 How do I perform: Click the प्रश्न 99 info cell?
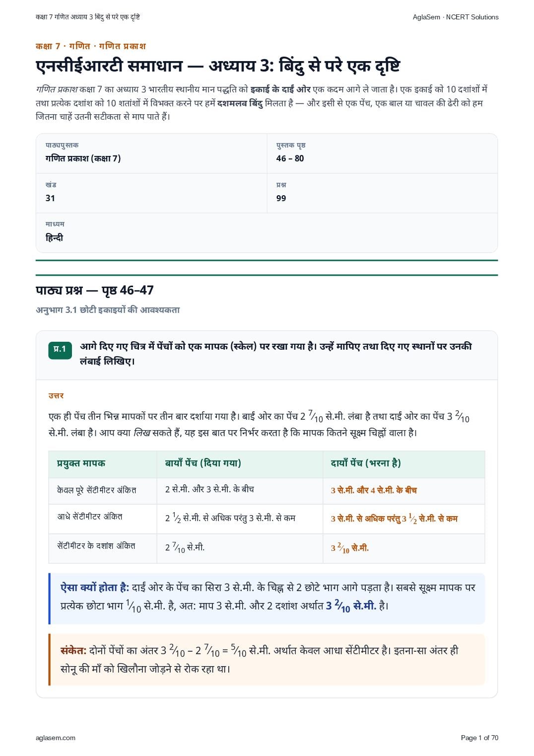coord(382,193)
